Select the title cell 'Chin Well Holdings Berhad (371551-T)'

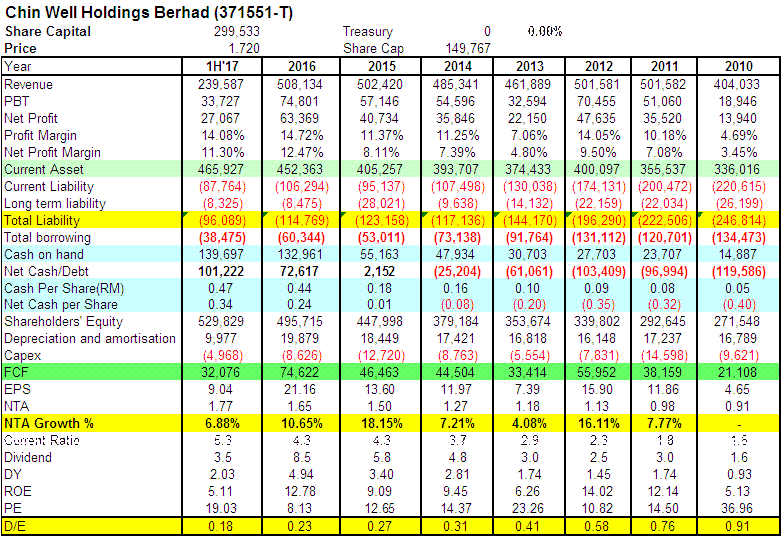point(149,12)
